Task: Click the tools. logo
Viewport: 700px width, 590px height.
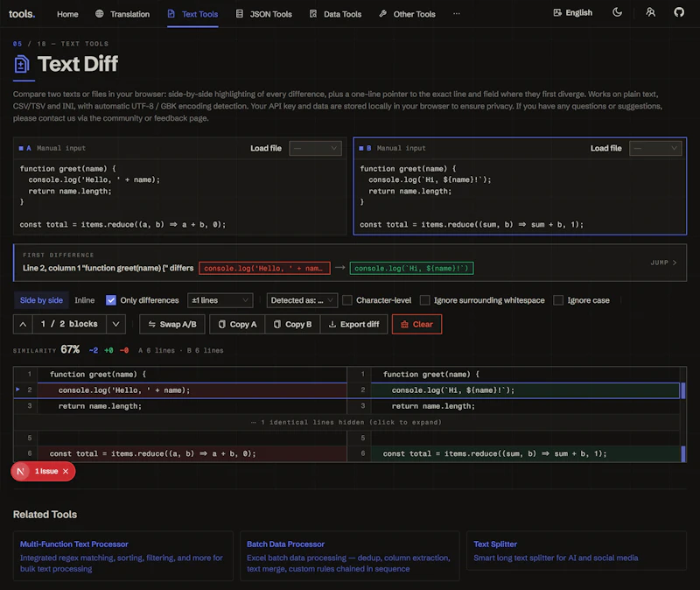Action: coord(22,14)
